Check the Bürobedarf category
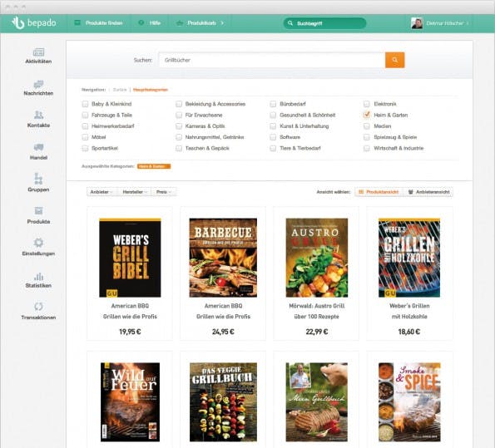Image resolution: width=495 pixels, height=448 pixels. (273, 104)
